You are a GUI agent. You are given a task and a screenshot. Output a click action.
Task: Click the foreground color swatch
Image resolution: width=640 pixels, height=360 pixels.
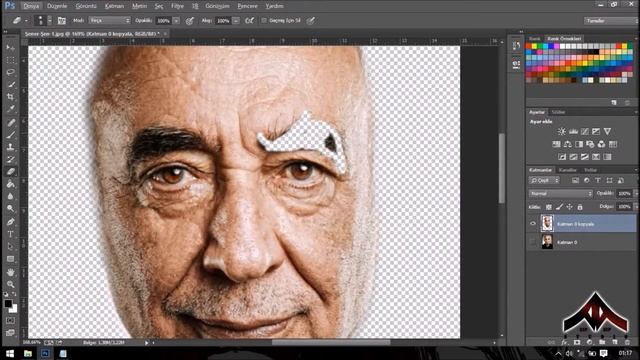point(8,304)
